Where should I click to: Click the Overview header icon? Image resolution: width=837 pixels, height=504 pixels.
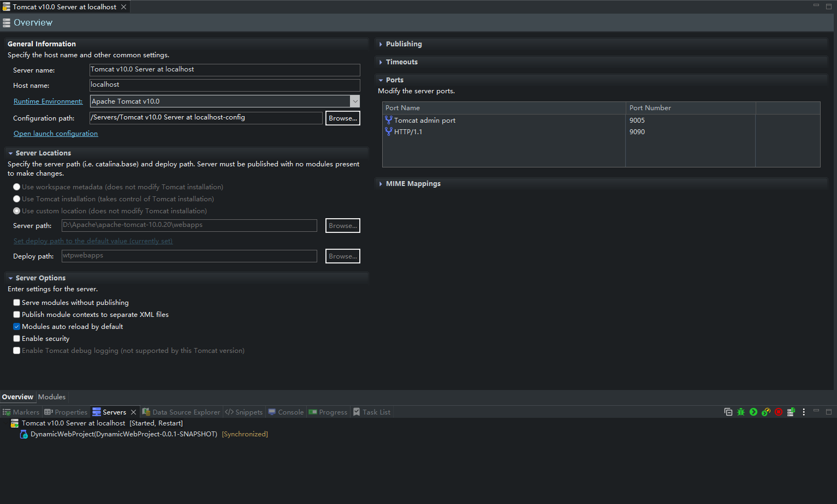[x=7, y=23]
